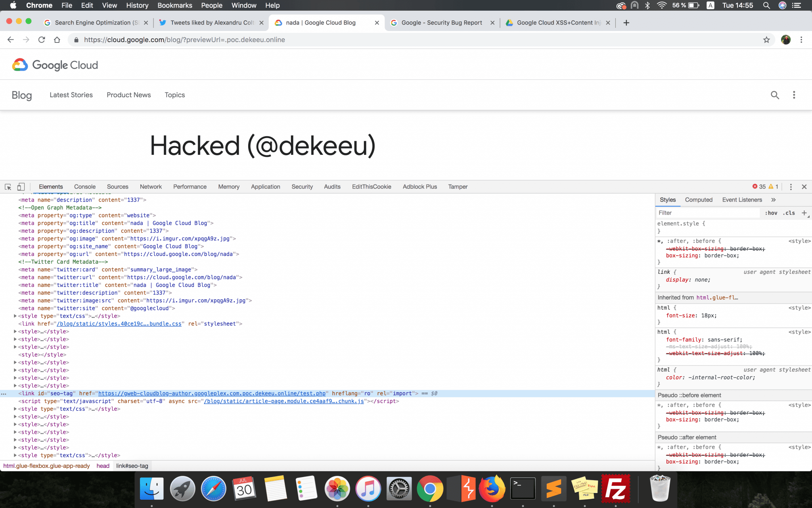
Task: Open a new tab with the plus button
Action: coord(626,23)
